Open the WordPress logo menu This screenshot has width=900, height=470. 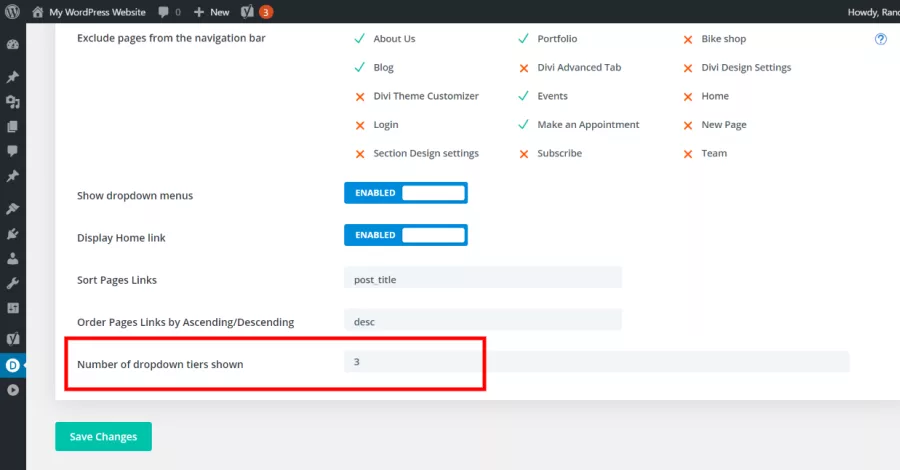[x=12, y=11]
